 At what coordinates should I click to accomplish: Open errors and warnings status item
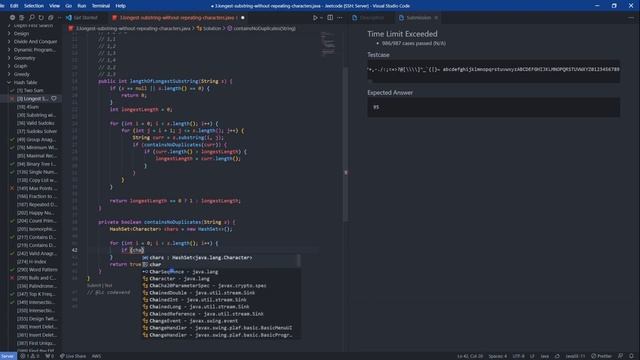pos(30,356)
